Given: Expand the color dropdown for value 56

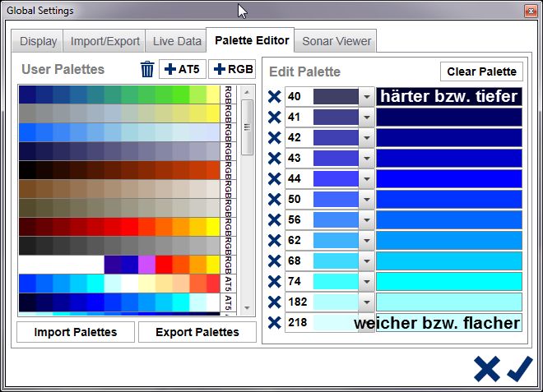Looking at the screenshot, I should pyautogui.click(x=367, y=220).
